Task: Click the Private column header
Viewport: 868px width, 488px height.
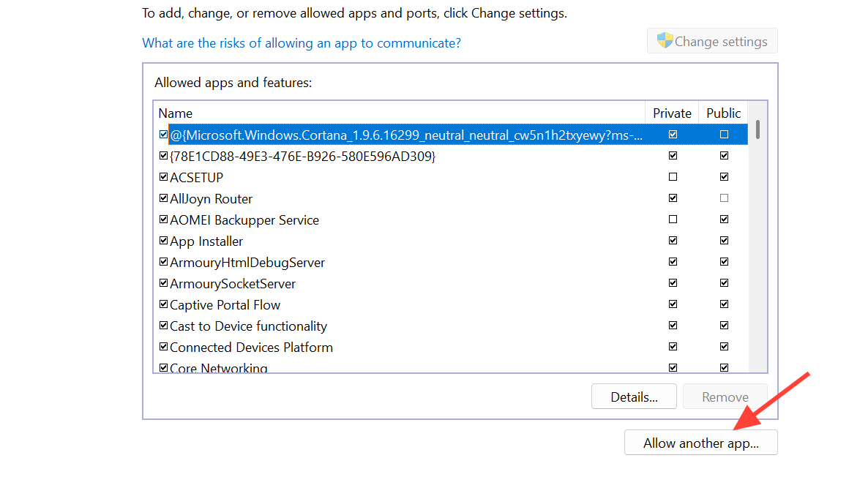Action: point(672,113)
